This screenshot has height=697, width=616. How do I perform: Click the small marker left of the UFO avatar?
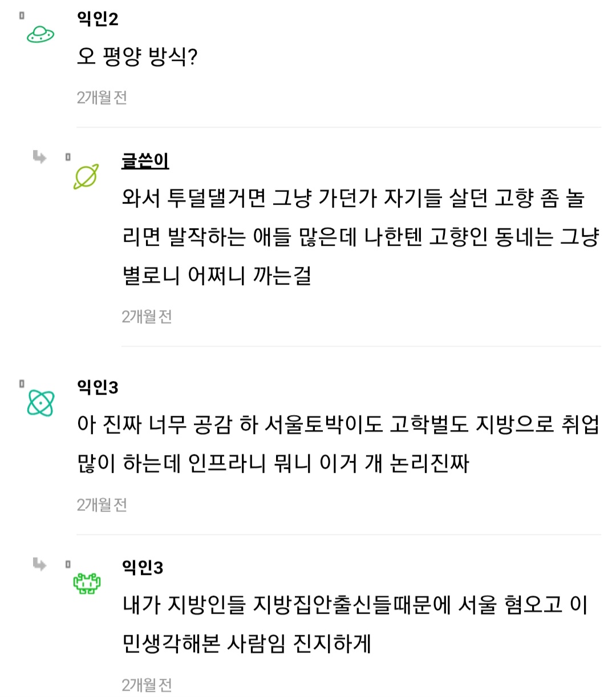tap(22, 15)
